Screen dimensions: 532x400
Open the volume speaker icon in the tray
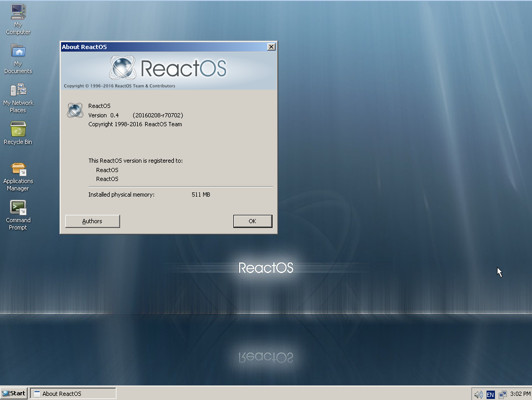click(478, 394)
